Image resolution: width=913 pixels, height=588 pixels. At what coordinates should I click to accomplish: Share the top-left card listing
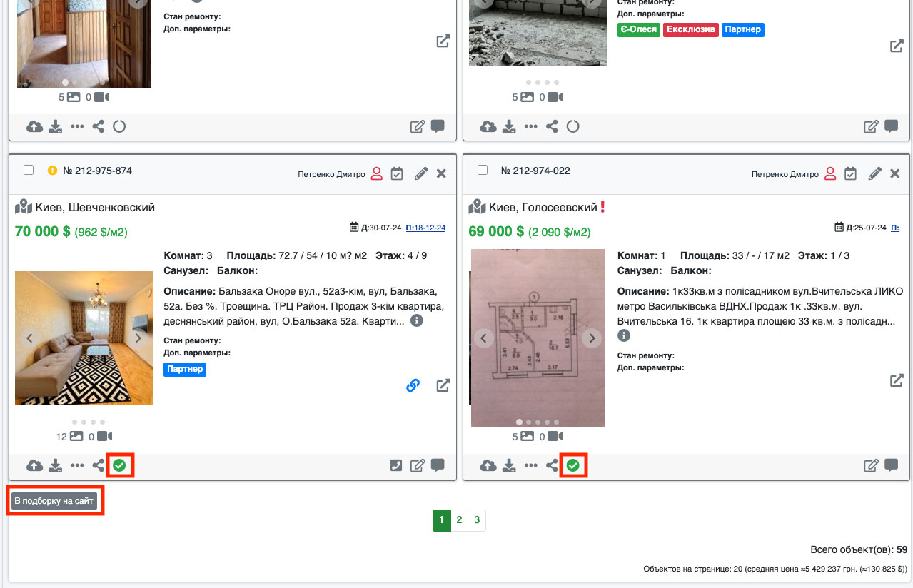click(x=99, y=126)
